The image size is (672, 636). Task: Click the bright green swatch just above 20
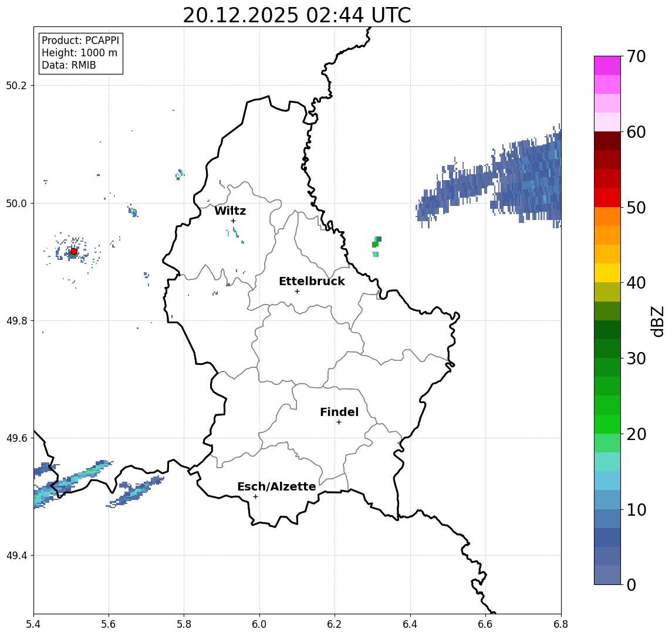pos(607,424)
